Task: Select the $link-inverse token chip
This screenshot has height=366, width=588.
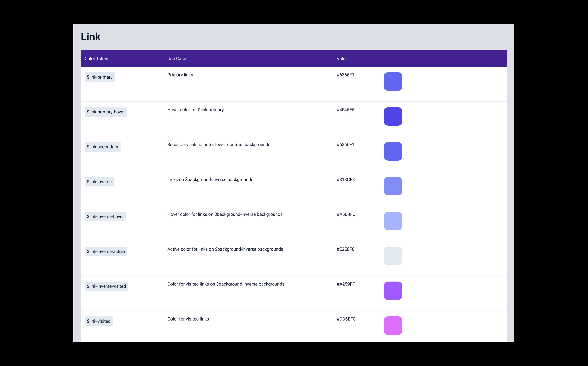Action: [99, 182]
